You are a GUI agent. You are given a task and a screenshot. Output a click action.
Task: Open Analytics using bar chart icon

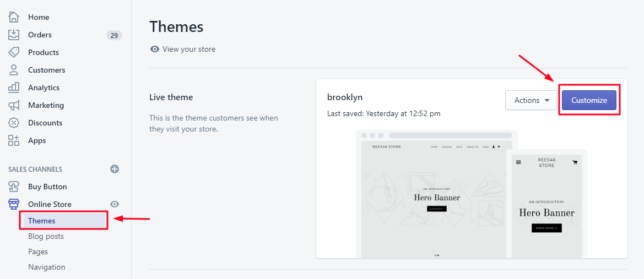pyautogui.click(x=14, y=87)
